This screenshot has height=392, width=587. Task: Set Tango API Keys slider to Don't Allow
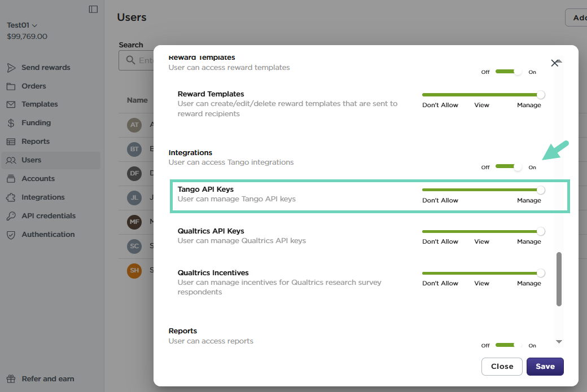(x=424, y=190)
